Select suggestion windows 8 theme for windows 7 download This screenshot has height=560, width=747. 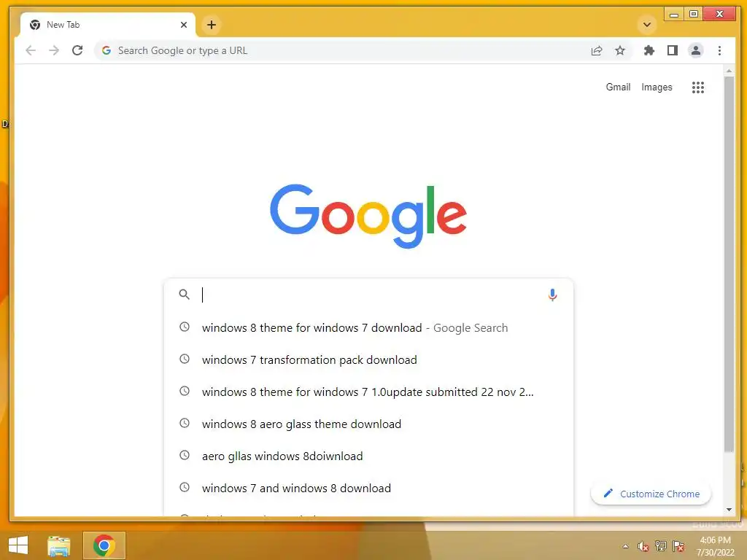pos(368,327)
